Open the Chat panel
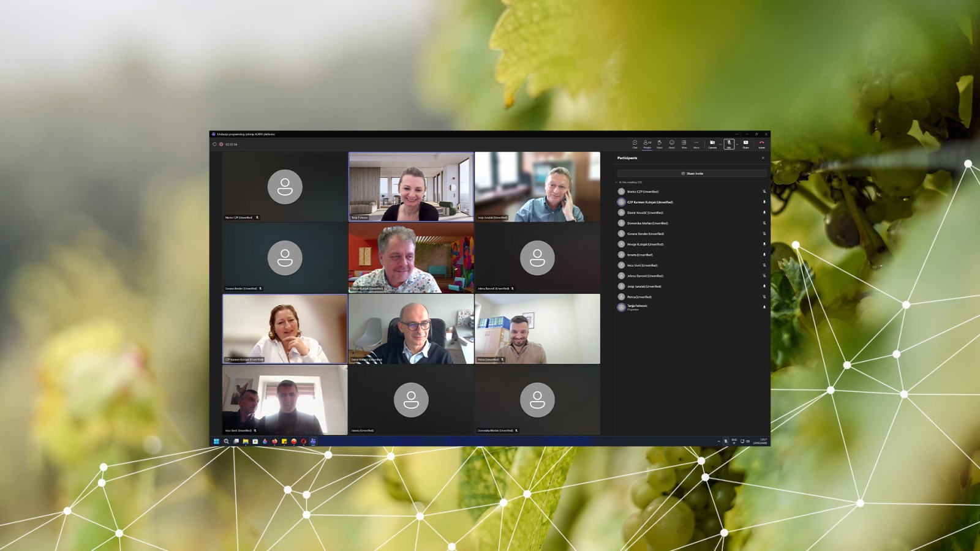980x551 pixels. [635, 144]
